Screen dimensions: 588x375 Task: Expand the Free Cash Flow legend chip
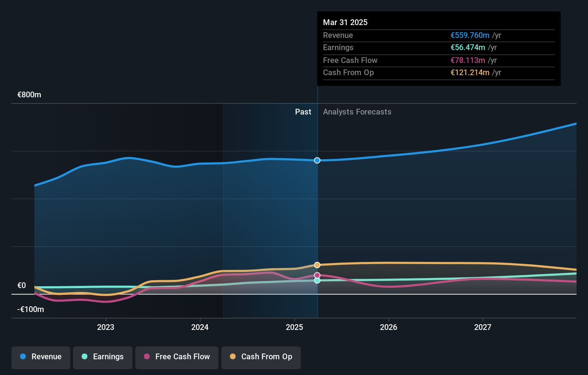[177, 357]
